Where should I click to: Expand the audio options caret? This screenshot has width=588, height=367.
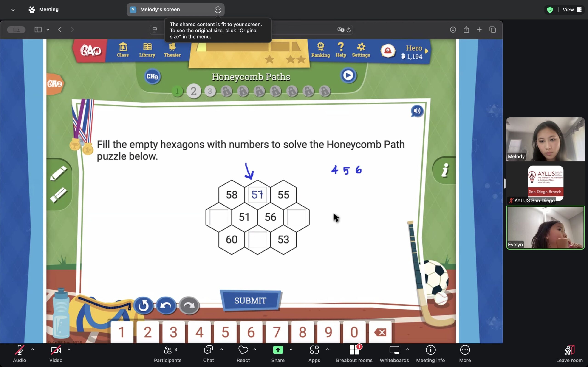click(33, 350)
